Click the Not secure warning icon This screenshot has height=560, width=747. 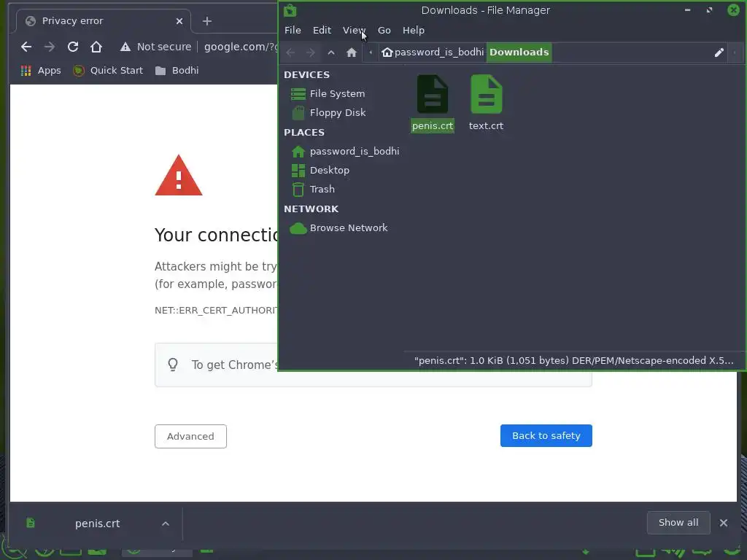coord(125,47)
